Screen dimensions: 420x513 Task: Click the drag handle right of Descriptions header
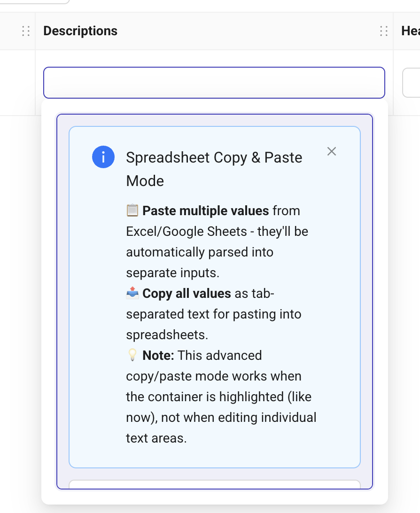point(384,31)
